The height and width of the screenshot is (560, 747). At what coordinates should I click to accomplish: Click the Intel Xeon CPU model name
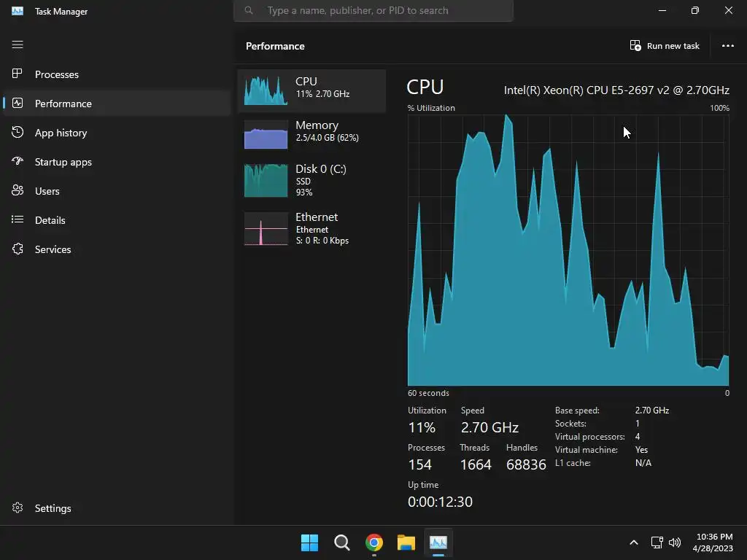(616, 90)
